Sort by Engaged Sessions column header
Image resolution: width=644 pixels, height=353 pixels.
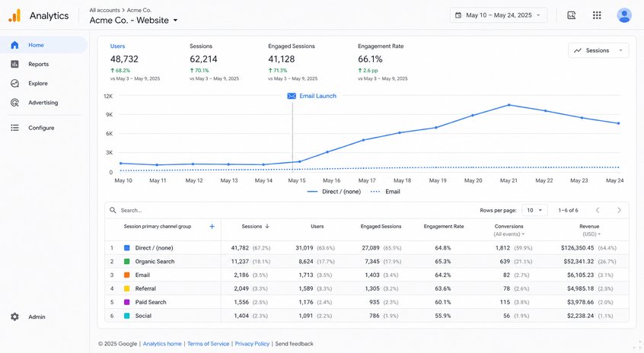pos(381,226)
